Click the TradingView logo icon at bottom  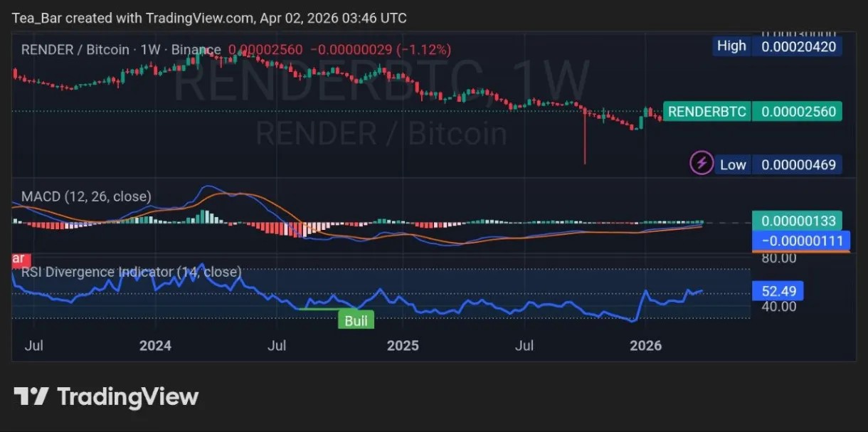point(31,396)
